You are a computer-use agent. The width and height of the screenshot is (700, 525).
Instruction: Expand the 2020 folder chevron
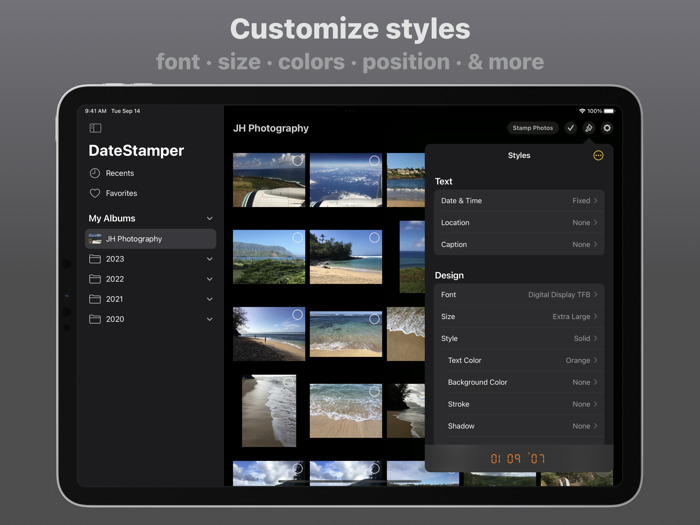pos(209,319)
